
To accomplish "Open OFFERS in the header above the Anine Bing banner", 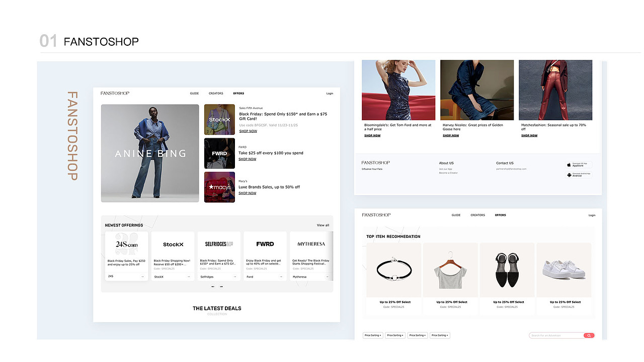I will coord(238,94).
